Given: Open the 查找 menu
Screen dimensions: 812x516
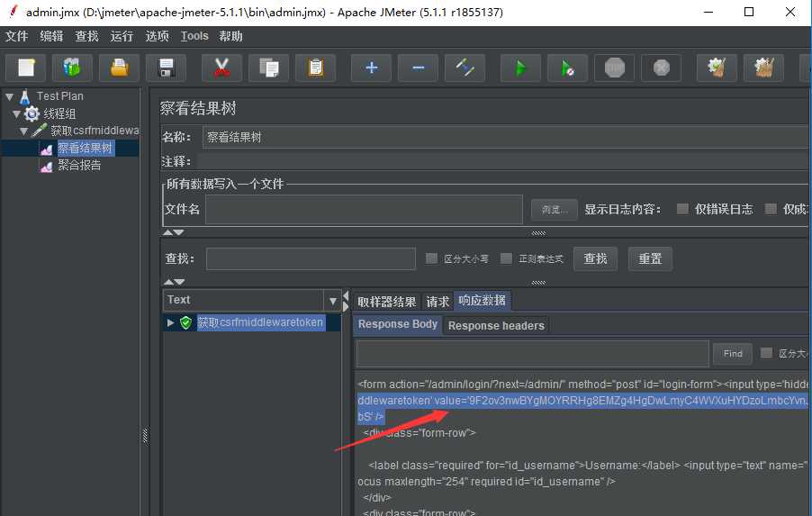Looking at the screenshot, I should [86, 36].
